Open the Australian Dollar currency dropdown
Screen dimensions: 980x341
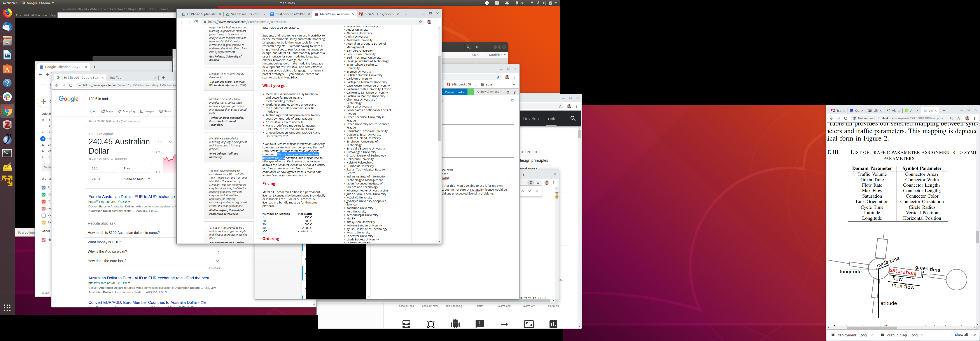[x=136, y=179]
